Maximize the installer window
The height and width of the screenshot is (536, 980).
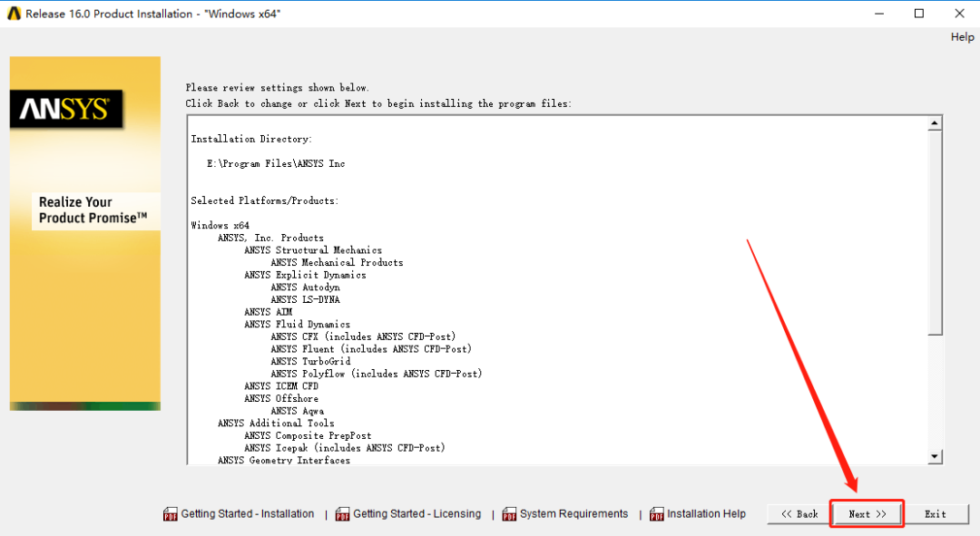tap(918, 13)
